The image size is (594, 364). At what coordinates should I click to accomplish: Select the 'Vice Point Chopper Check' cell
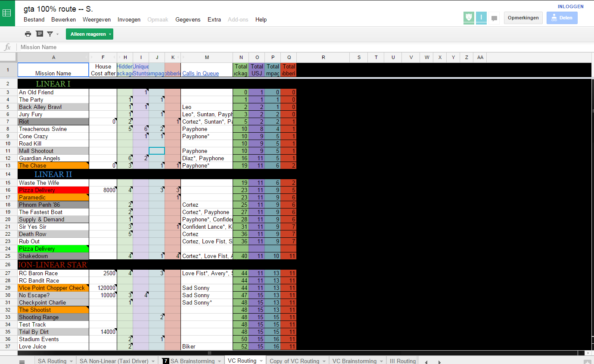point(53,288)
